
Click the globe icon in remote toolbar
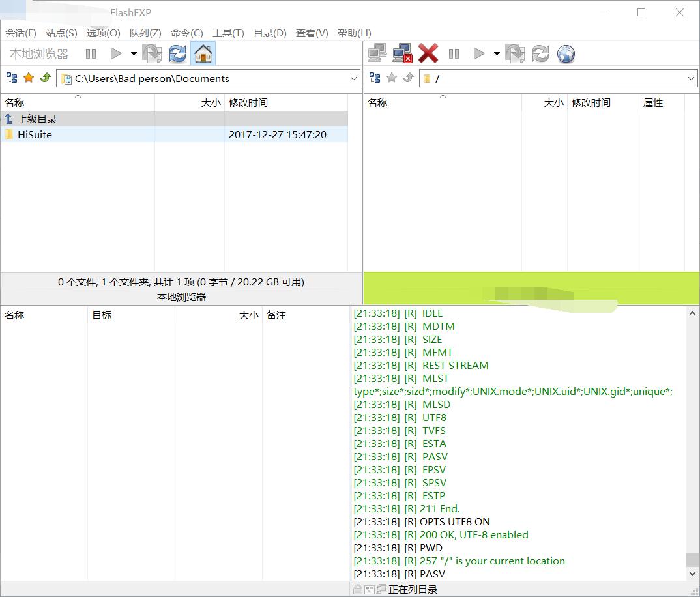coord(566,54)
